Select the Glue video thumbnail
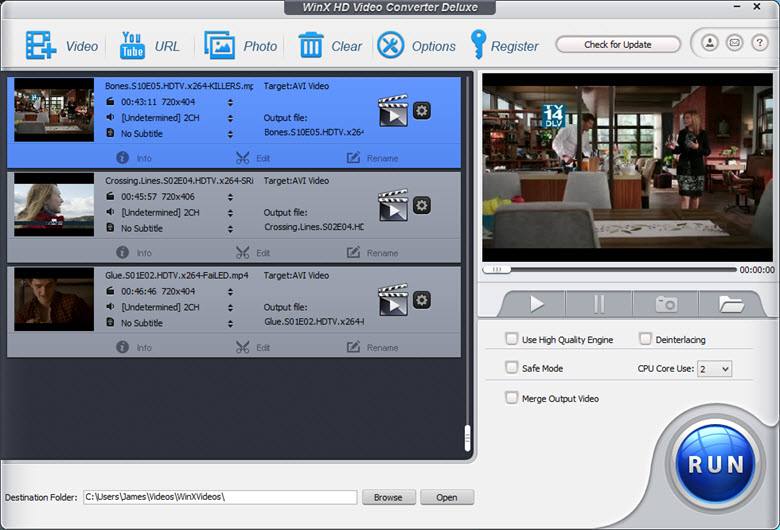780x530 pixels. (54, 299)
